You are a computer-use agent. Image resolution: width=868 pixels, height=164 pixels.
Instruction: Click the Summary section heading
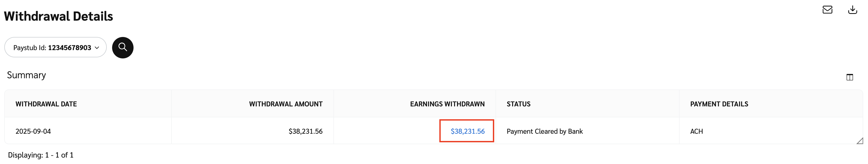pos(26,75)
